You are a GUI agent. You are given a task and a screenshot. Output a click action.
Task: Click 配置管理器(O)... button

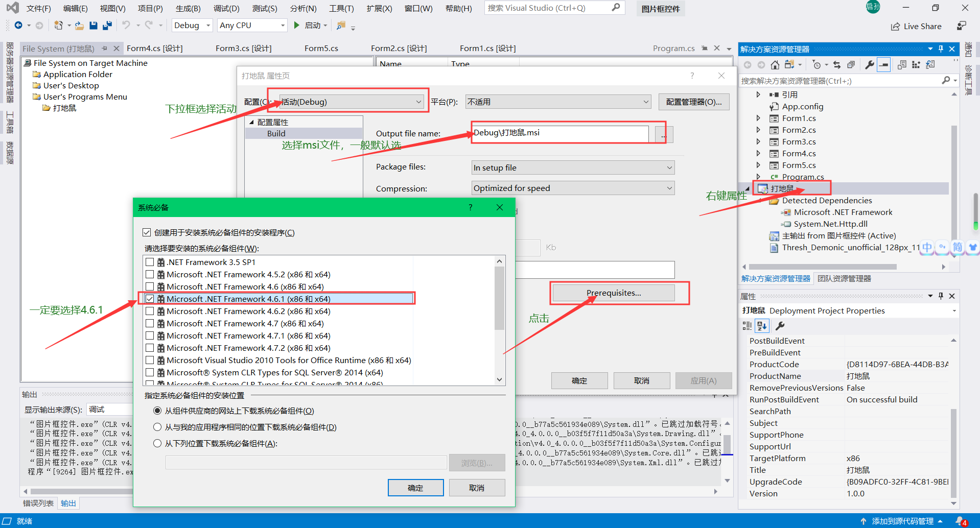click(693, 101)
